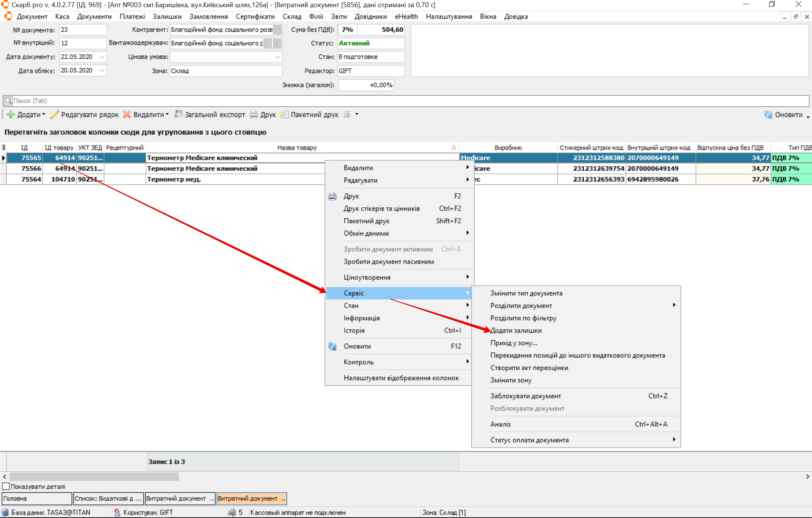Click the list view options icon
Screen dimensions: 812x518
347,114
